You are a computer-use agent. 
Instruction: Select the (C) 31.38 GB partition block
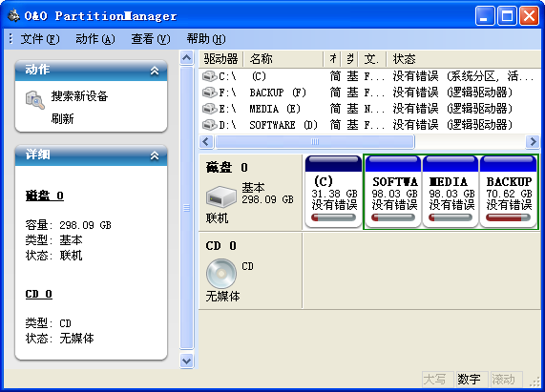(x=333, y=192)
